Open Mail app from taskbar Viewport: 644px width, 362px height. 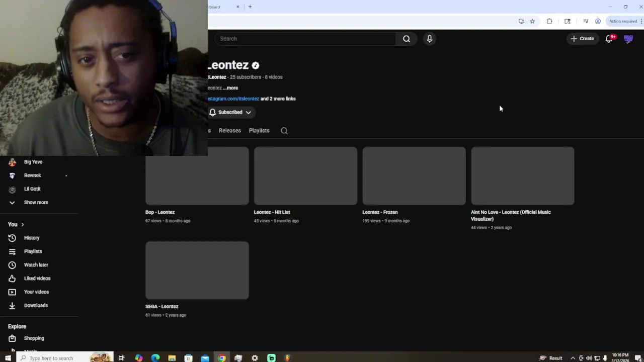pyautogui.click(x=205, y=358)
